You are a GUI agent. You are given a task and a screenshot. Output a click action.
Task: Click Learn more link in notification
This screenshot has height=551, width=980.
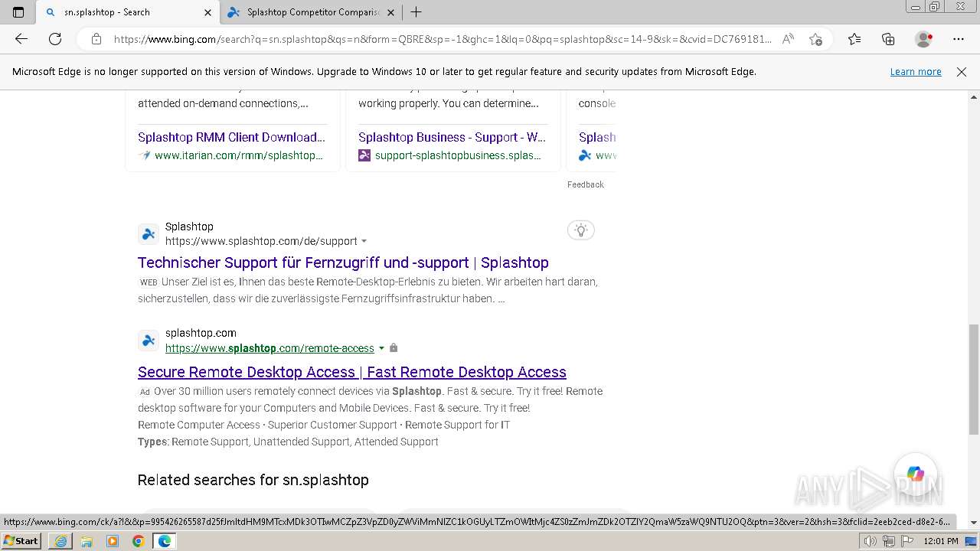click(916, 71)
